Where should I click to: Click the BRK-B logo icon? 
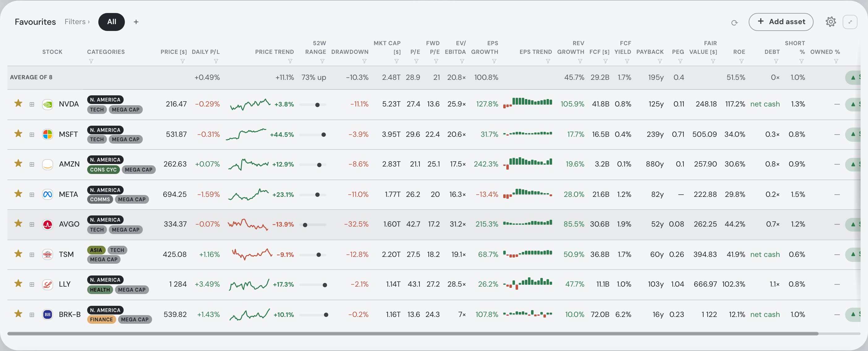coord(48,314)
